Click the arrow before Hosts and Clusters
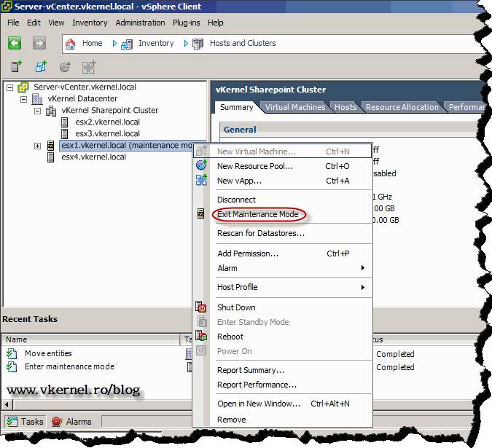The height and width of the screenshot is (448, 492). 186,43
